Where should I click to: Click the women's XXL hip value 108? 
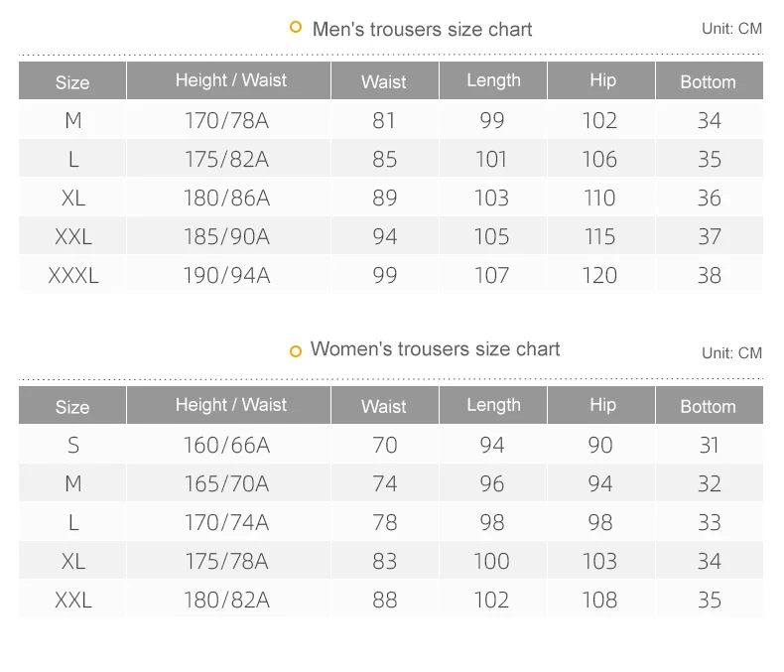click(x=599, y=601)
